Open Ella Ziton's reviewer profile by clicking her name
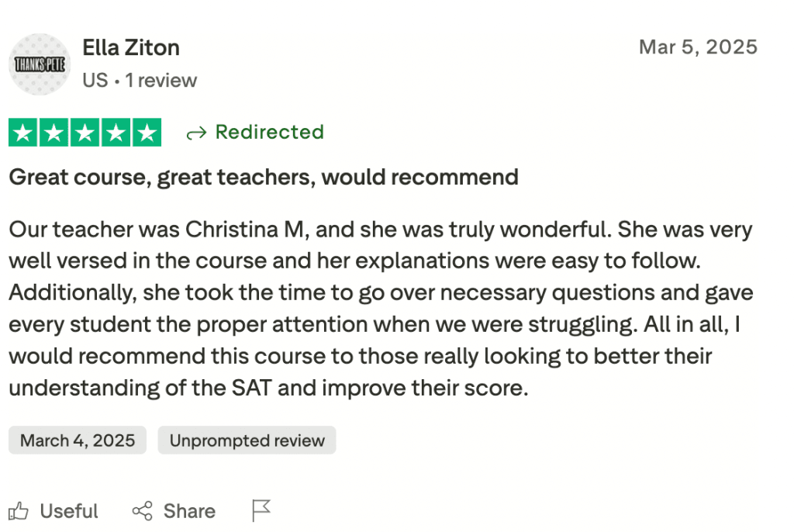Screen dimensions: 794x532 [x=130, y=47]
